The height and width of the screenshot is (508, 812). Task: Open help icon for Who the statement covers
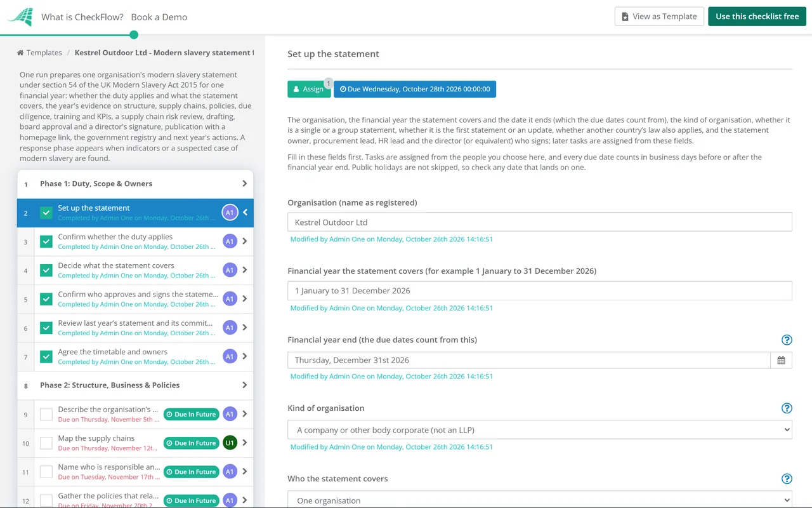click(x=787, y=479)
